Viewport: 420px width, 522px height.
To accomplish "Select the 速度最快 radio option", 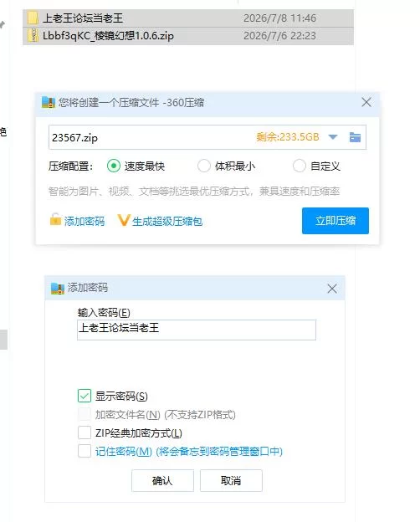I will (x=114, y=166).
